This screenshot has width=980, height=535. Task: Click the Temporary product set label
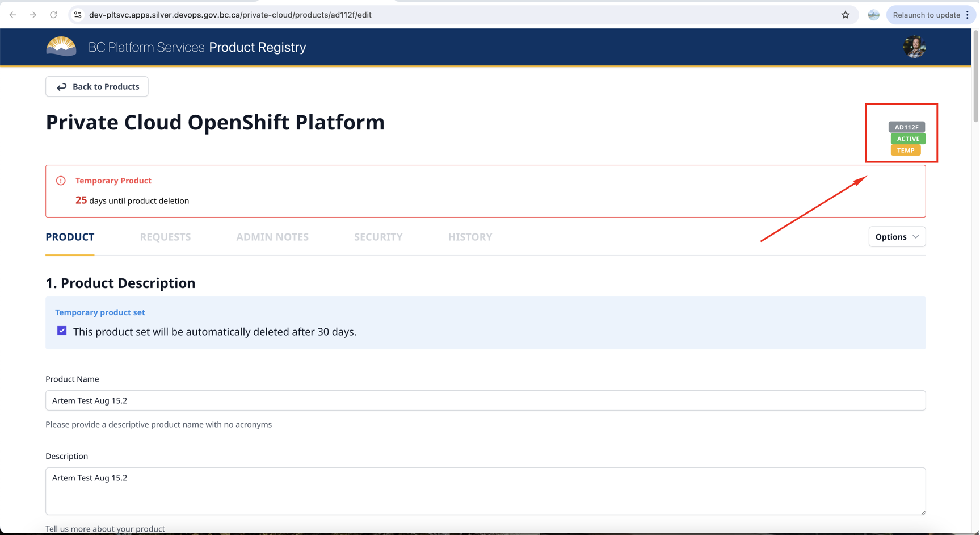(x=100, y=312)
